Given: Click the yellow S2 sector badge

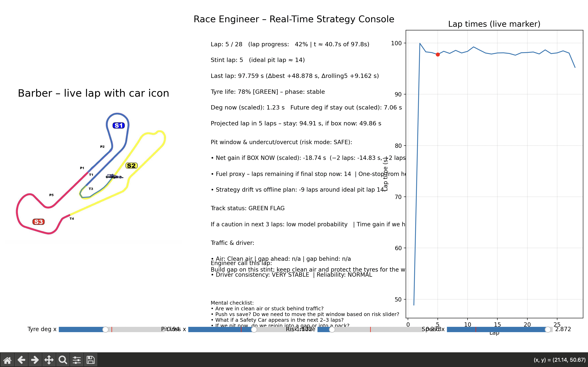Looking at the screenshot, I should 131,166.
